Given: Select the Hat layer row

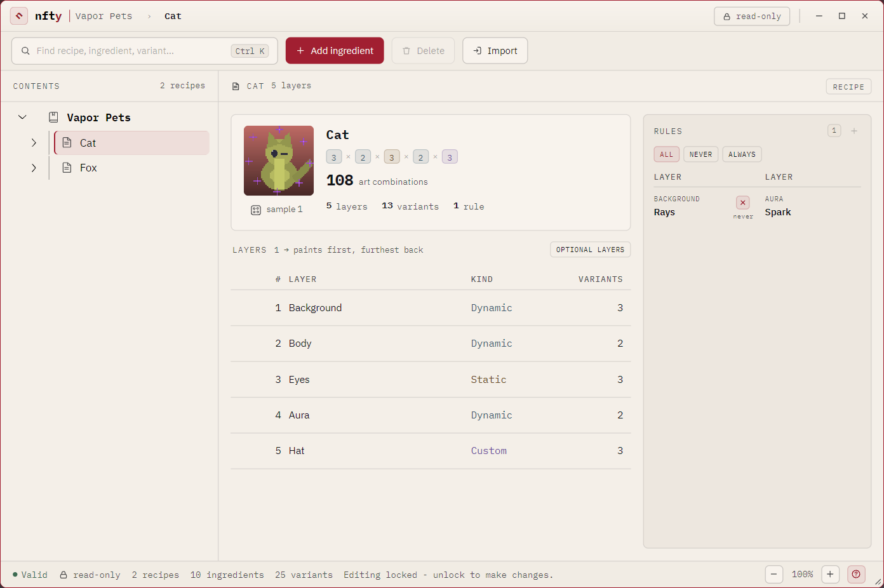Looking at the screenshot, I should 431,451.
